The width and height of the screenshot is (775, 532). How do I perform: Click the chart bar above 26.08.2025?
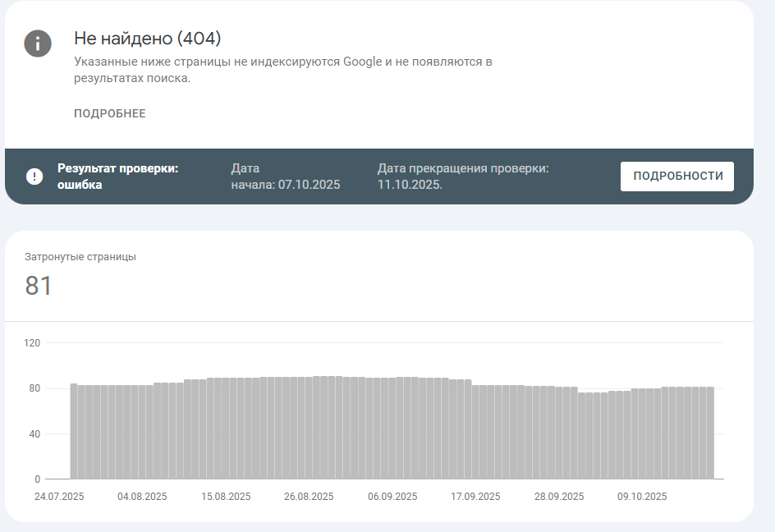(309, 429)
